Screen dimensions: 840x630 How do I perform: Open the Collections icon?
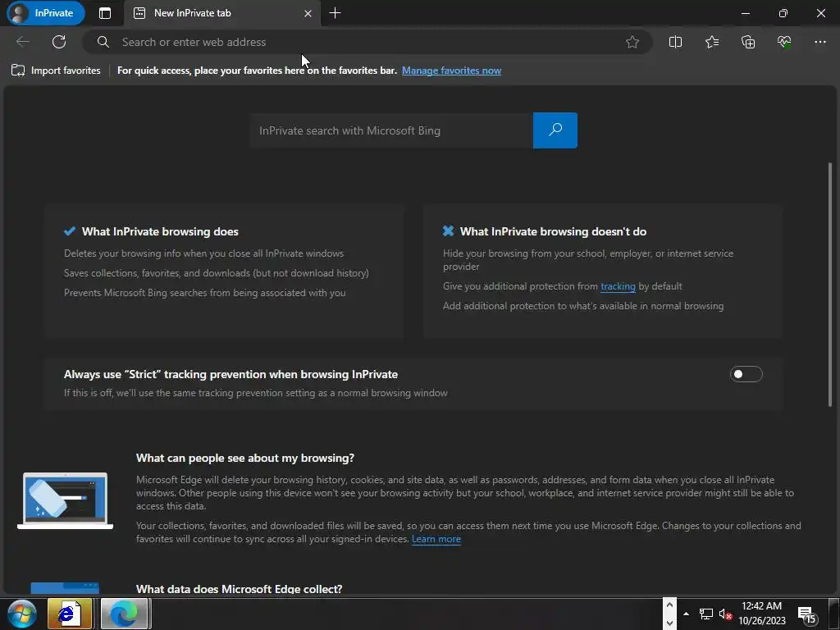tap(748, 42)
